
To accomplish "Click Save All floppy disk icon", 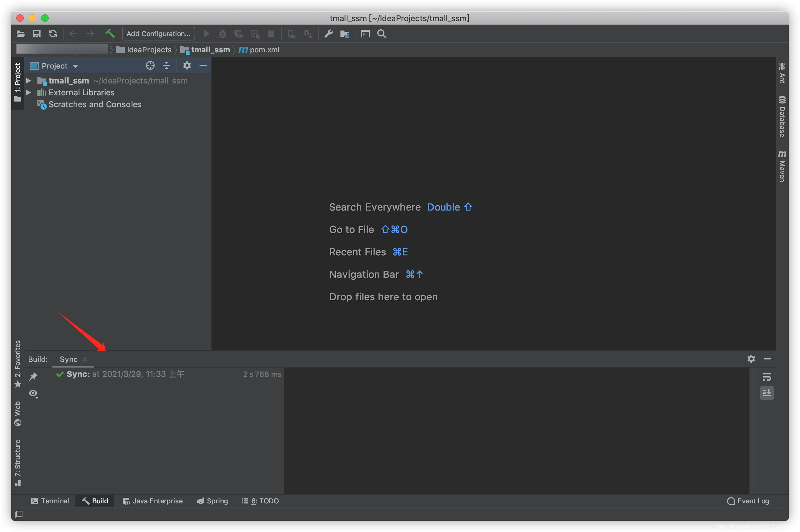I will pyautogui.click(x=37, y=34).
